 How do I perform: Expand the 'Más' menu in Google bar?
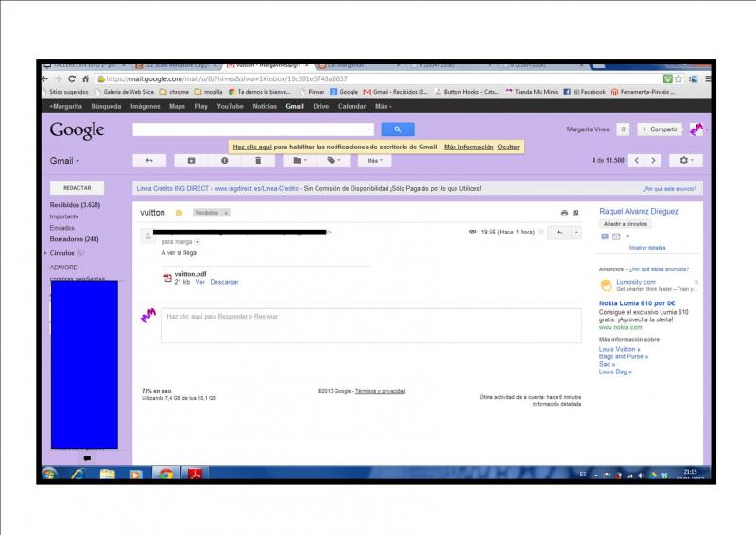384,106
